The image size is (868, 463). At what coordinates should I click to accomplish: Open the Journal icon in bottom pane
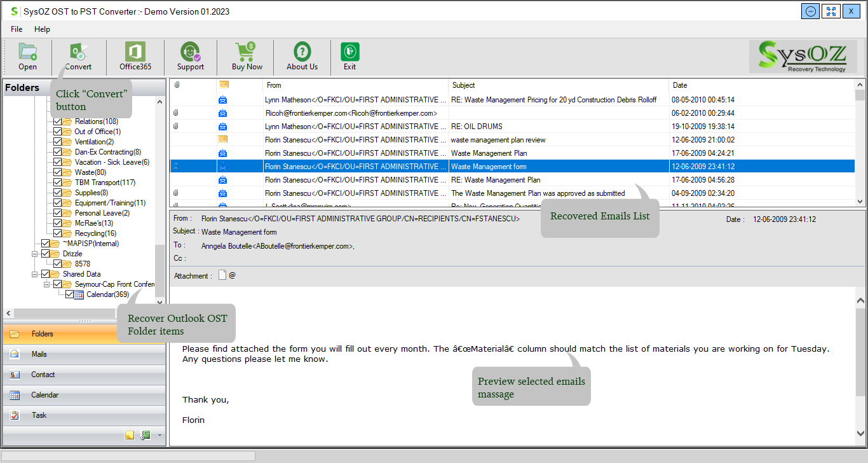pos(146,435)
